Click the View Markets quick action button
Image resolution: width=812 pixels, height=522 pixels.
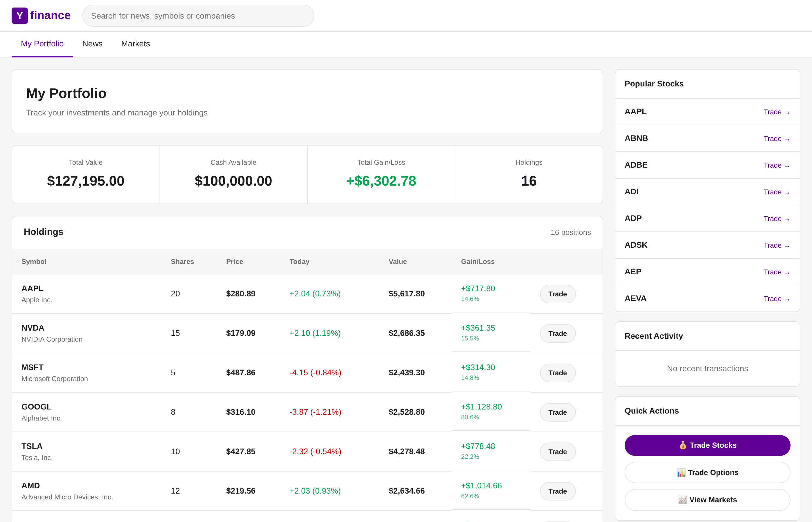[x=707, y=500]
